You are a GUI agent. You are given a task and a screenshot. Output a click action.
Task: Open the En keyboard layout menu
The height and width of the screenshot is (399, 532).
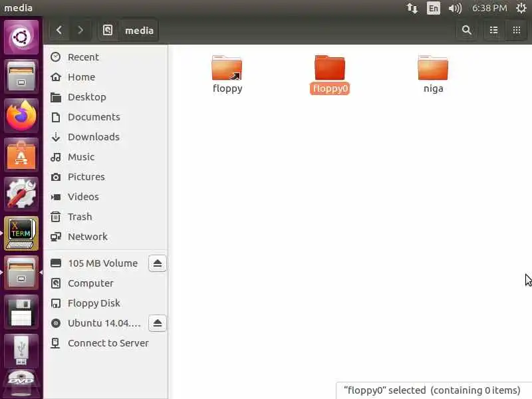(x=434, y=8)
